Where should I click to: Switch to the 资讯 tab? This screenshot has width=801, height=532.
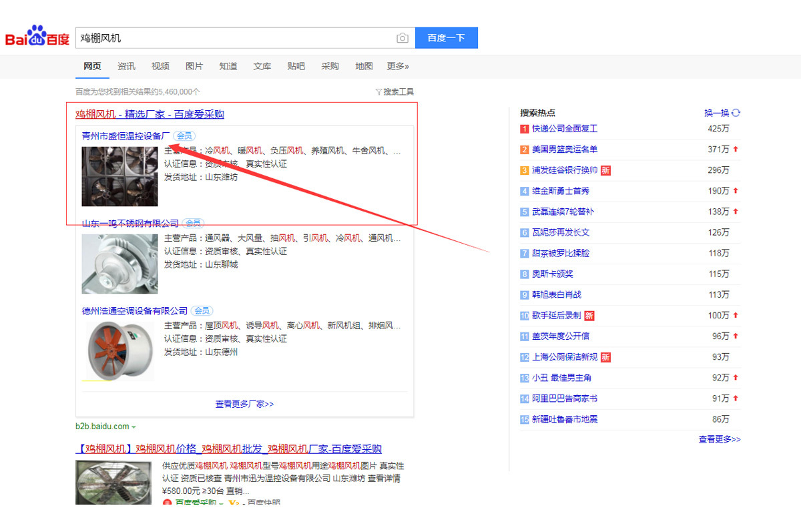126,66
